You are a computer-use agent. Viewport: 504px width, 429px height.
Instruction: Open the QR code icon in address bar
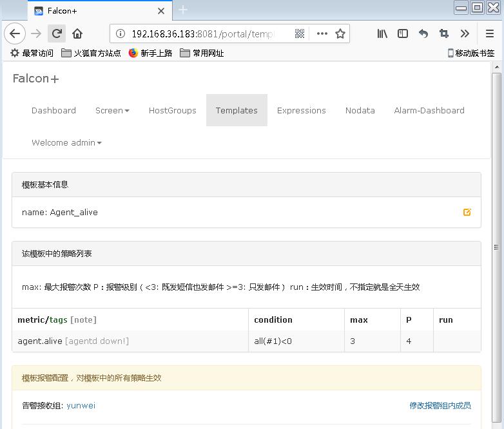coord(300,33)
